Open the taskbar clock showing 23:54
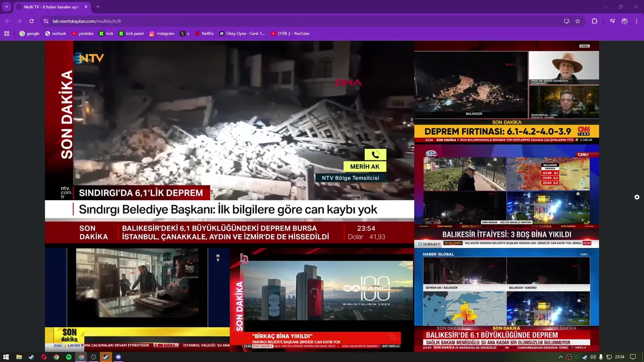The width and height of the screenshot is (644, 362). click(619, 357)
